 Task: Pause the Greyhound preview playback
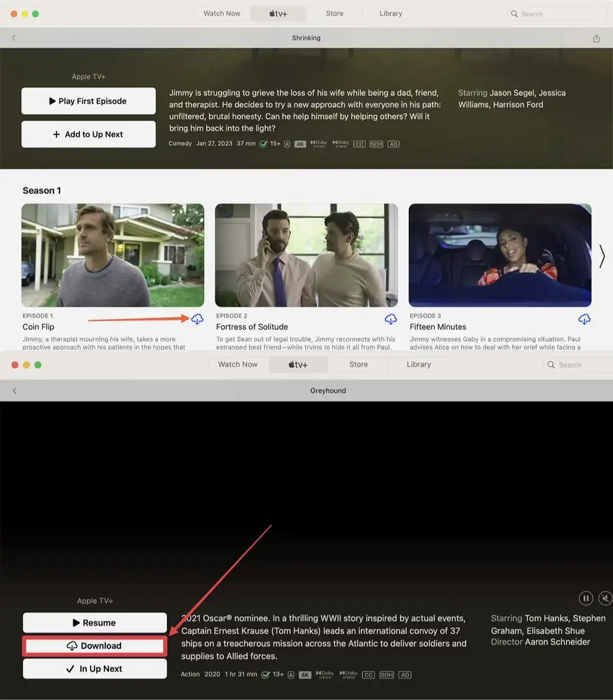tap(586, 598)
